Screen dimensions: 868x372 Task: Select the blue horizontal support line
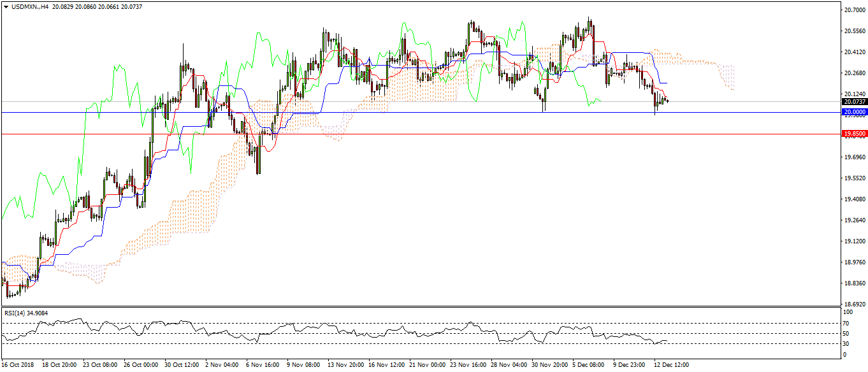tap(382, 113)
